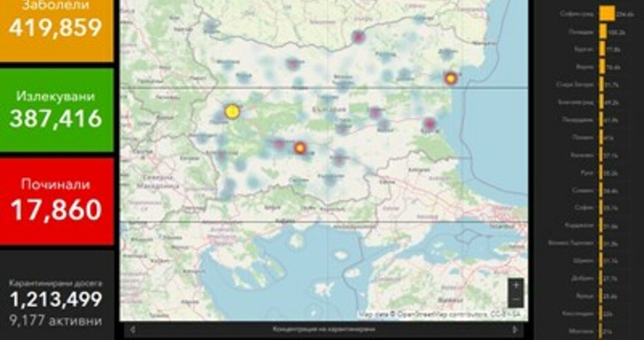Viewport: 644px width, 340px height.
Task: Open the OpenStreetMap contributors attribution link
Action: [x=442, y=314]
